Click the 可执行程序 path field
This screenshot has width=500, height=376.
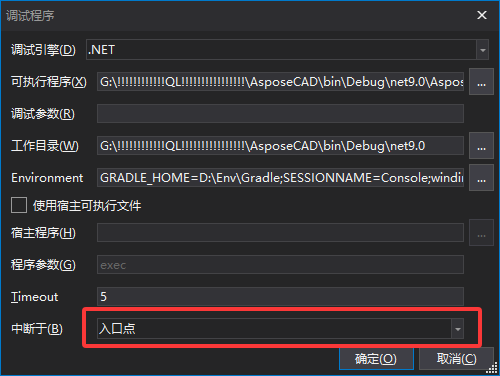[280, 82]
